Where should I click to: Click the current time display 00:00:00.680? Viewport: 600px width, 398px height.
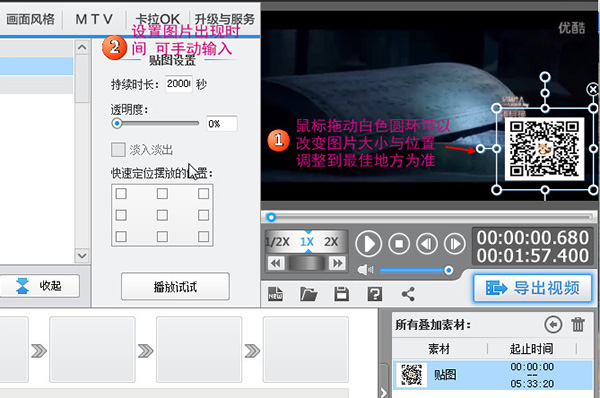click(x=532, y=238)
